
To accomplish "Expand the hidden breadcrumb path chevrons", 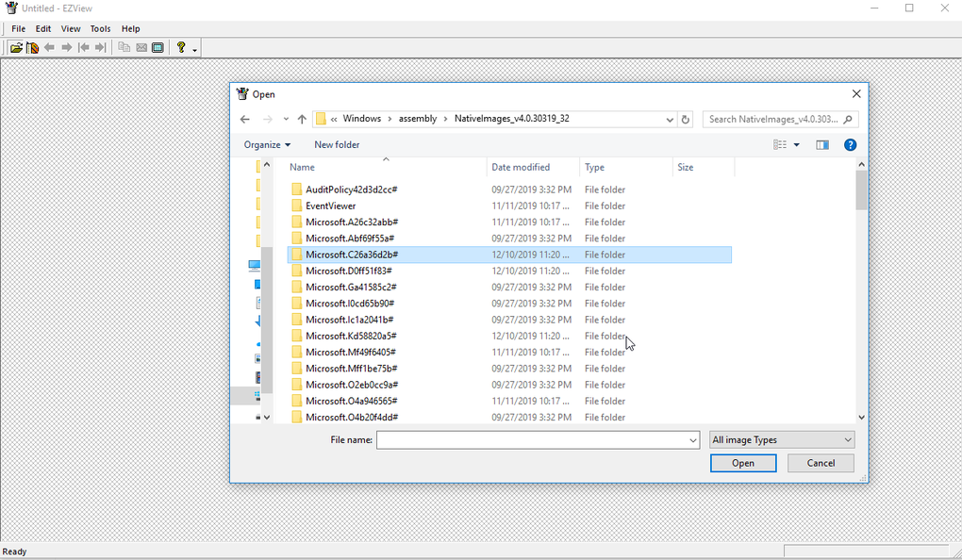I will click(x=334, y=119).
